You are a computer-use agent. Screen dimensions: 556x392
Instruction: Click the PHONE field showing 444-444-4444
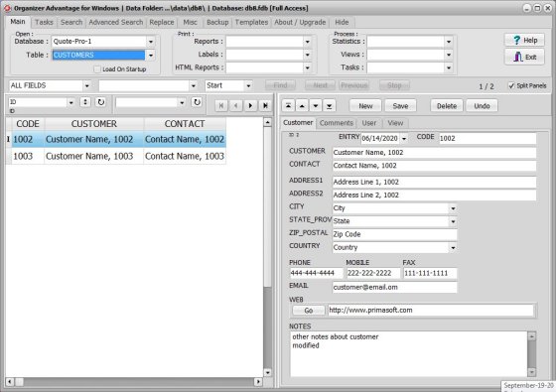316,273
